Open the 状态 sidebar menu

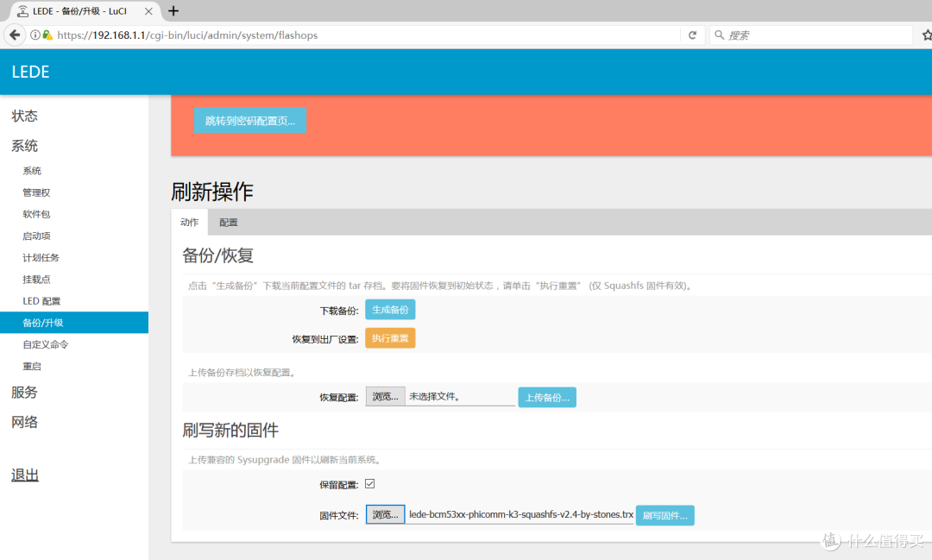click(24, 116)
